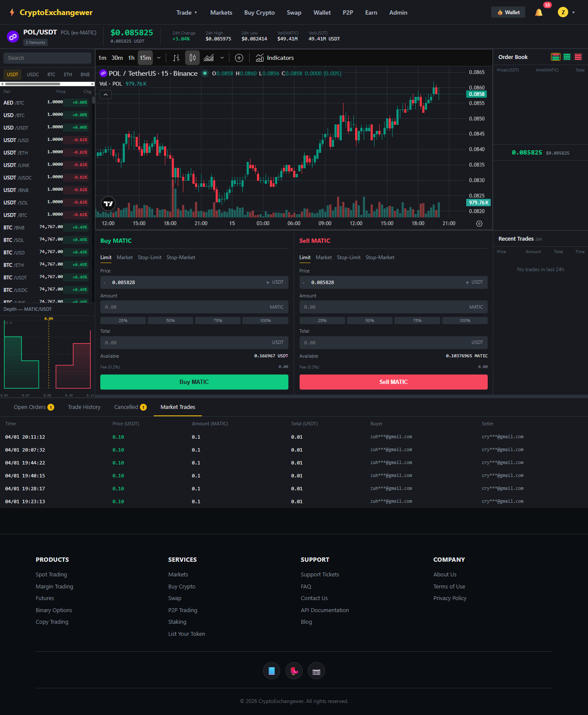This screenshot has height=715, width=588.
Task: Show asks-only red order book icon
Action: [x=578, y=57]
